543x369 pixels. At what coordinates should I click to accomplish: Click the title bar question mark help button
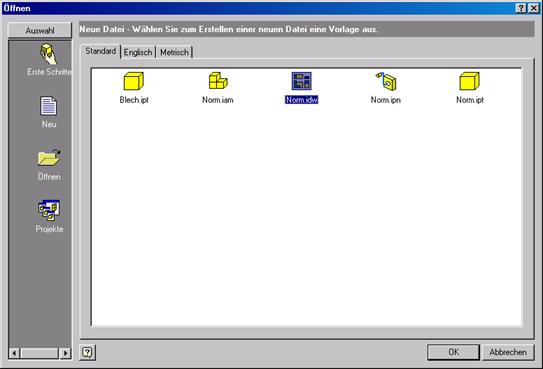coord(521,8)
